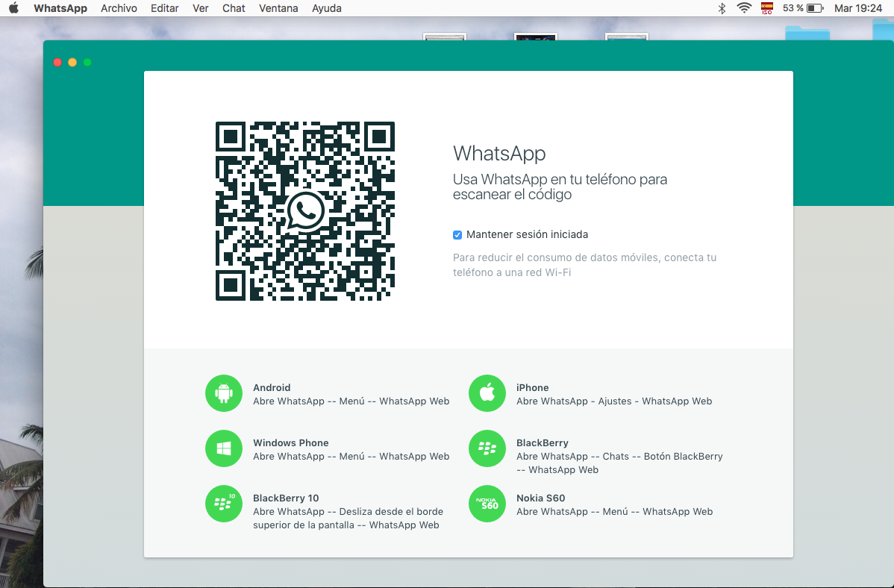Click the 'BlackBerry 10' heading text
This screenshot has width=894, height=588.
286,498
